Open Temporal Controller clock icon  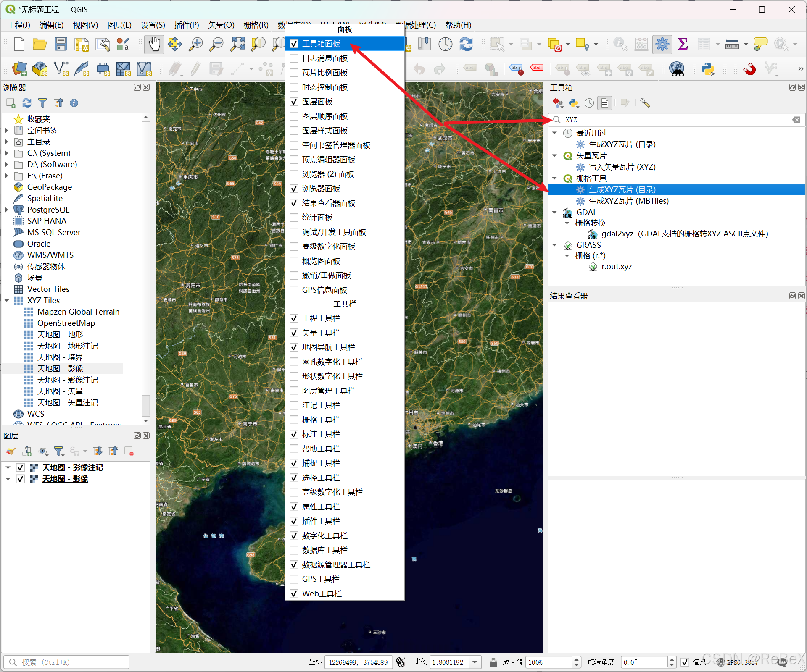[445, 44]
